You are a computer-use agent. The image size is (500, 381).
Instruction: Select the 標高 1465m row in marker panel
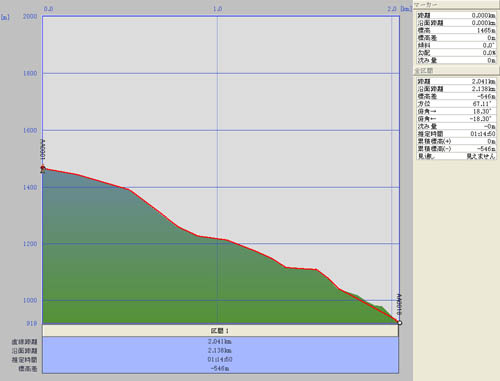(456, 30)
